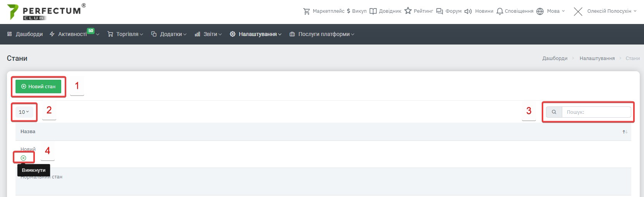Open the Довідник book icon
Viewport: 644px width, 197px height.
[373, 11]
